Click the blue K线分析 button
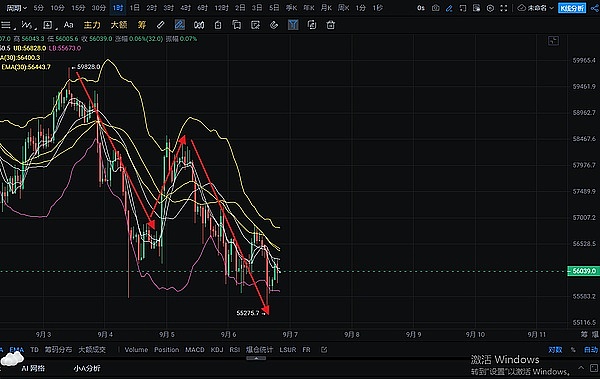600x379 pixels. pos(572,8)
